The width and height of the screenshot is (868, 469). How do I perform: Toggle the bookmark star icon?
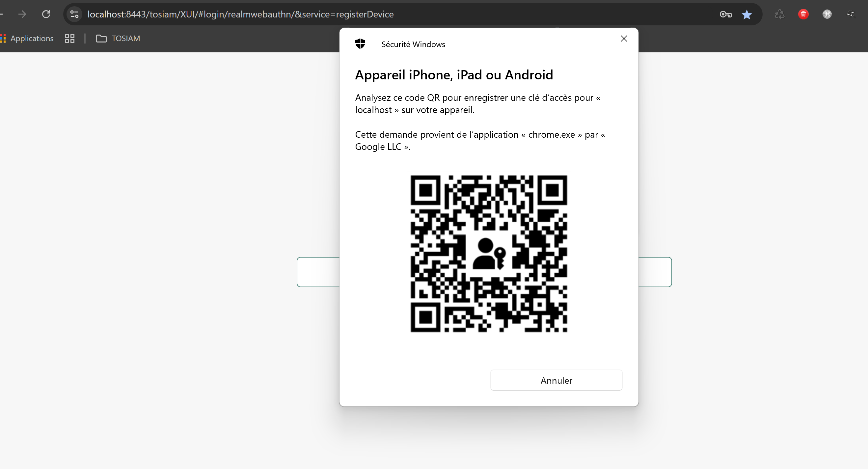[747, 14]
